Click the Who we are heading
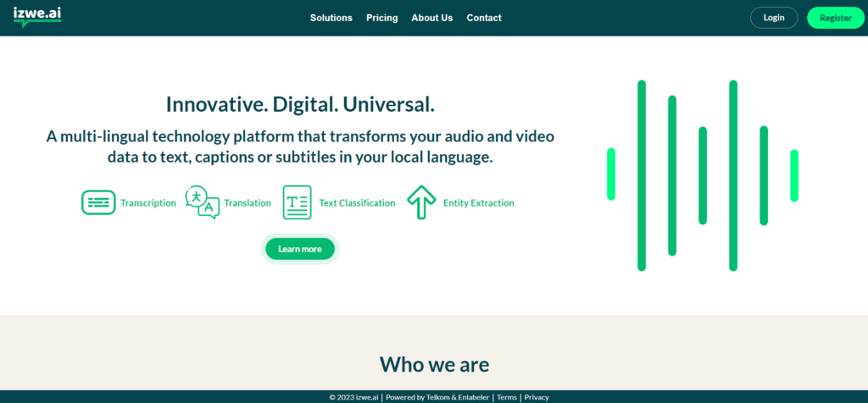This screenshot has height=403, width=868. coord(434,364)
